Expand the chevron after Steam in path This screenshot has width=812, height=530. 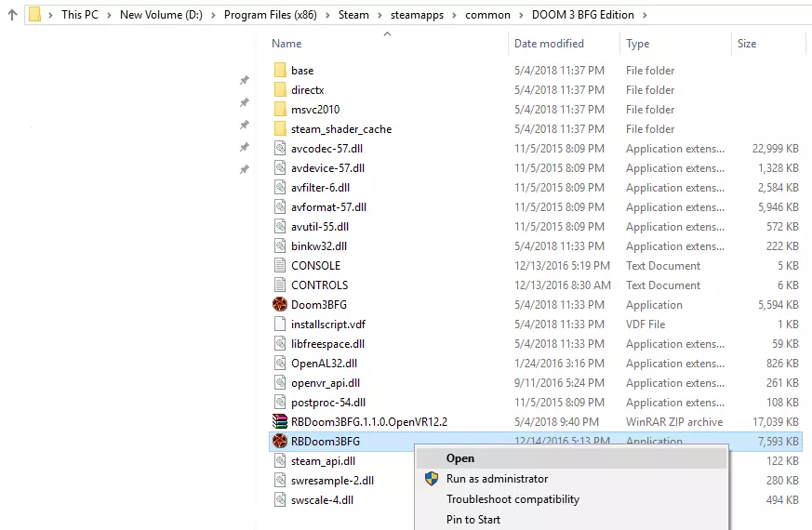[x=380, y=15]
